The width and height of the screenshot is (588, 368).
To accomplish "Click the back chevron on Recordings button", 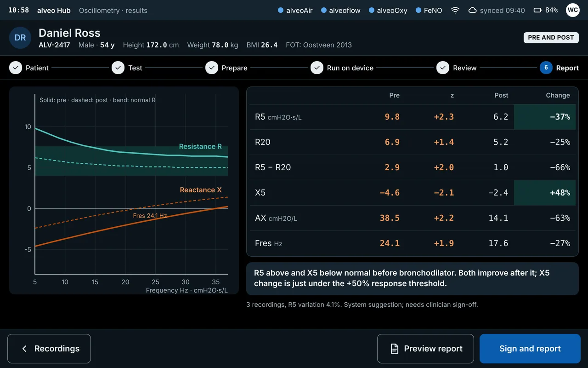I will (24, 349).
